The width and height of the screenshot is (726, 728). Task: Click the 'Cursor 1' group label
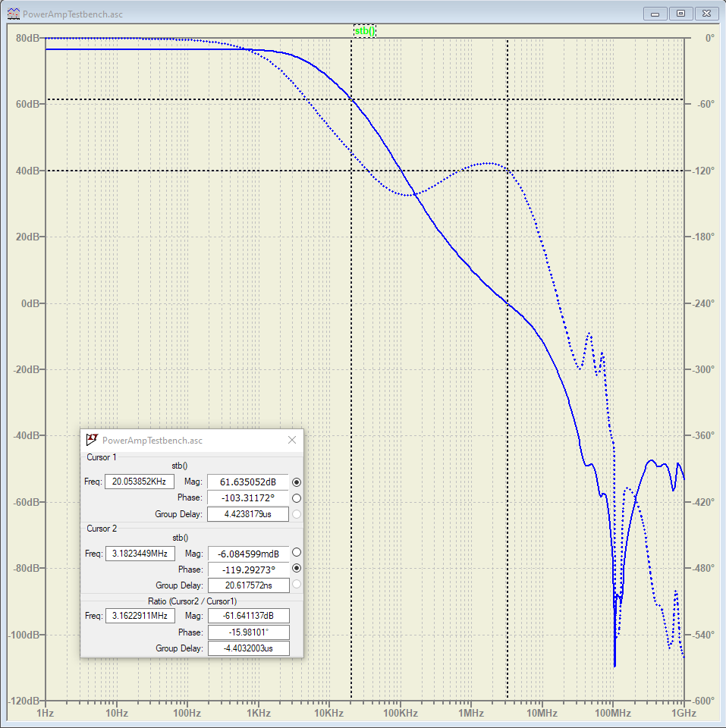101,457
